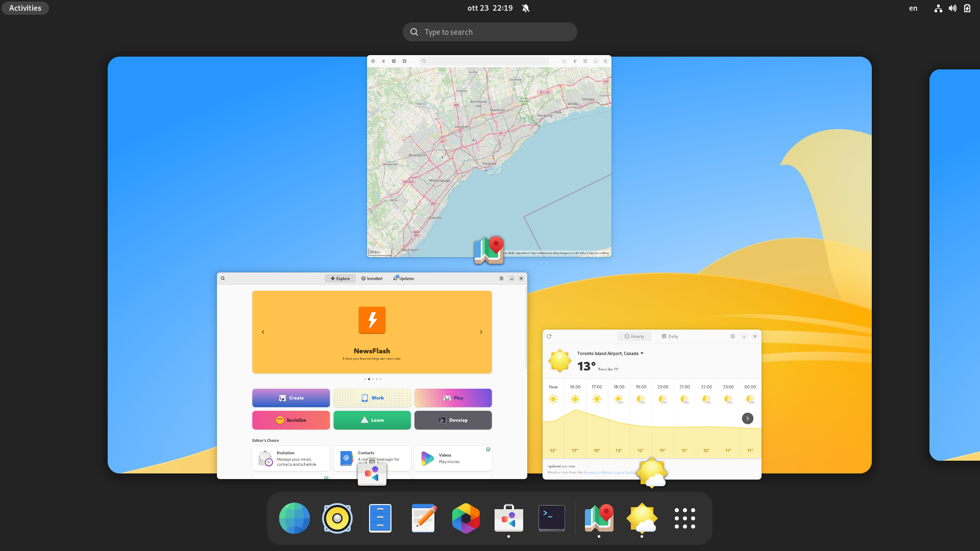Click the '13°' current temperature
The image size is (980, 551).
click(x=586, y=366)
